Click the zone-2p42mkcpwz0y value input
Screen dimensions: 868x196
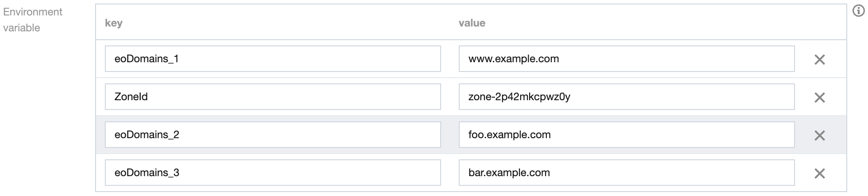(626, 97)
